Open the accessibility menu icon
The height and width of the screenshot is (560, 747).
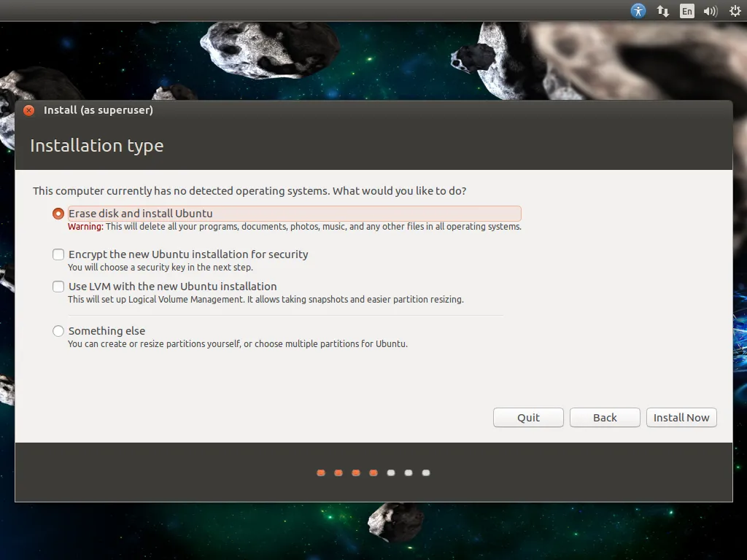(638, 10)
